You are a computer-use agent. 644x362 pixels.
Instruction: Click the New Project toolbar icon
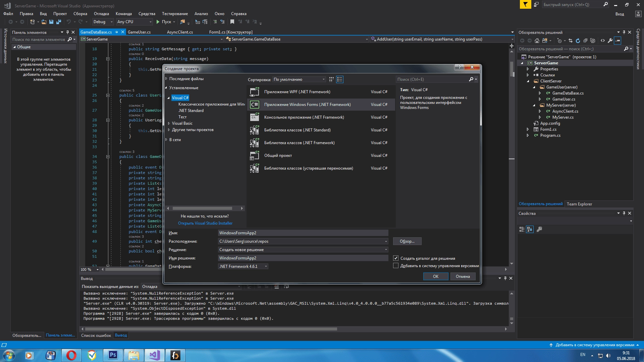tap(32, 22)
